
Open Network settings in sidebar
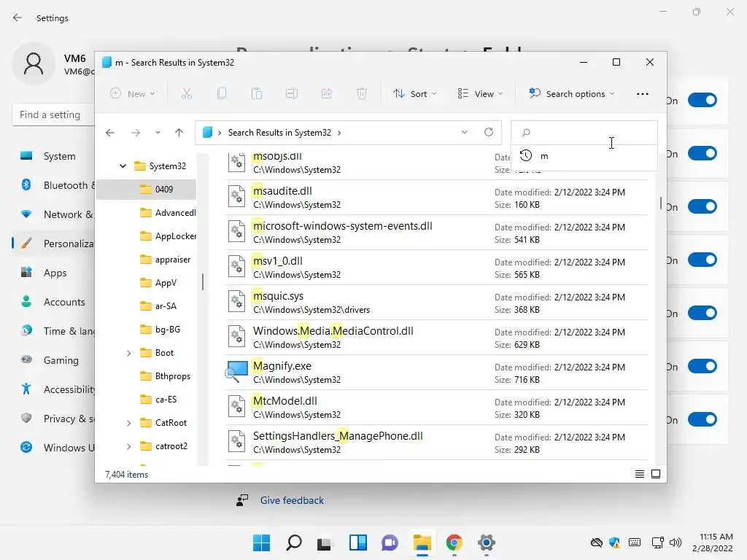(53, 214)
